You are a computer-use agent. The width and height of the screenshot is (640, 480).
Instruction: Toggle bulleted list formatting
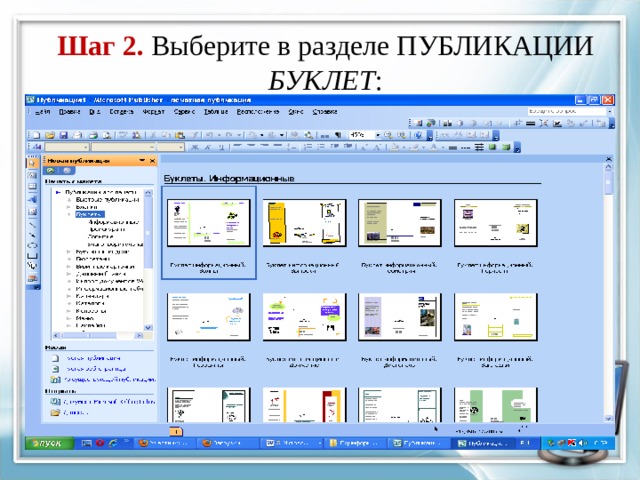click(322, 147)
